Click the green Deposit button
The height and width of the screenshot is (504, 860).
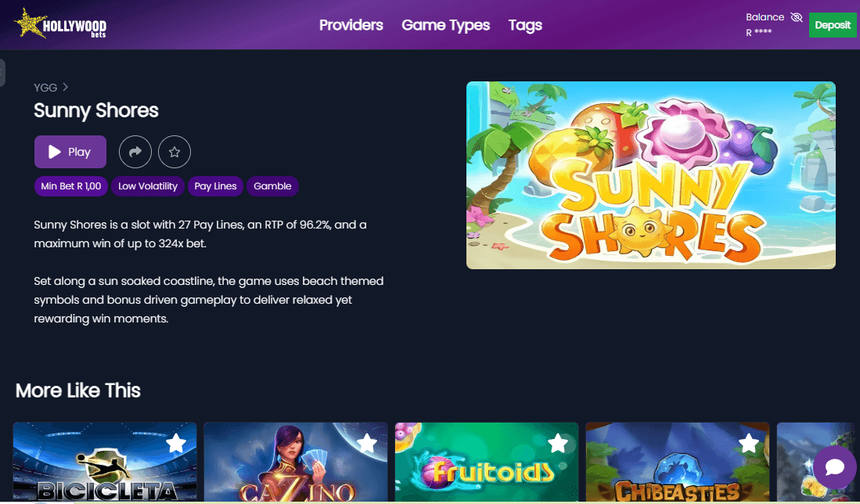pyautogui.click(x=832, y=24)
